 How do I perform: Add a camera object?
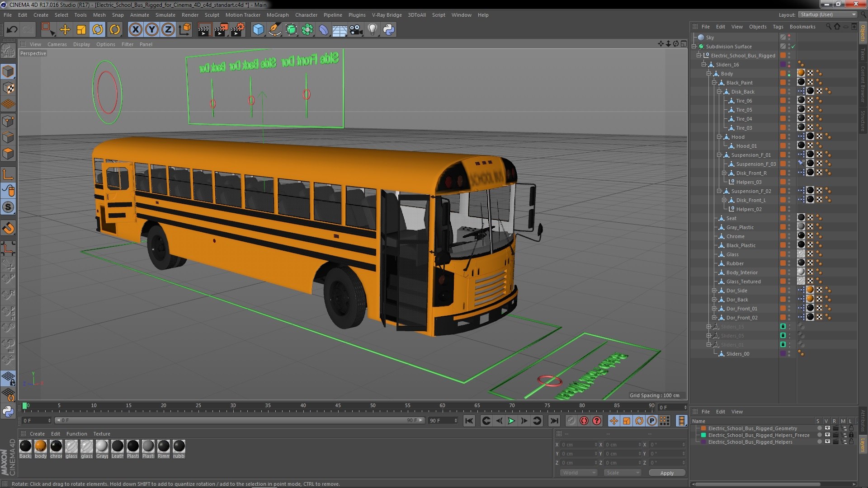[x=356, y=30]
